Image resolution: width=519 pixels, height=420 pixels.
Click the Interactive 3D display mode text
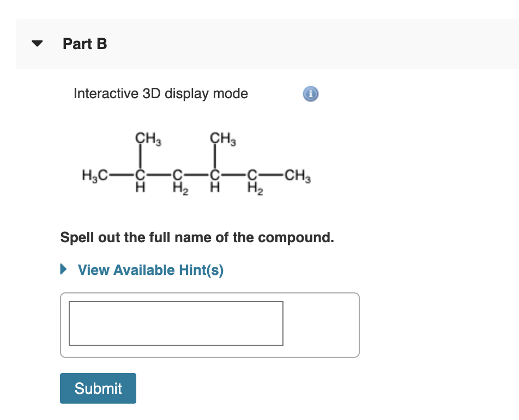coord(160,93)
